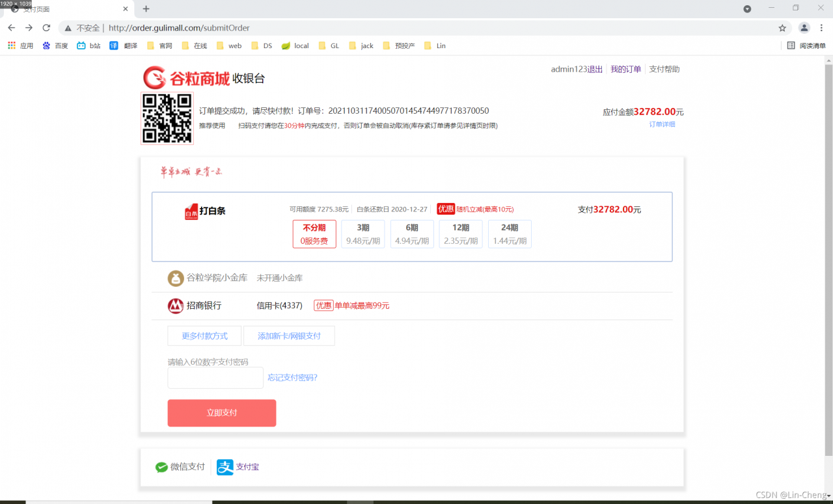This screenshot has height=504, width=833.
Task: Click the 招商银行 bank logo icon
Action: [x=176, y=306]
